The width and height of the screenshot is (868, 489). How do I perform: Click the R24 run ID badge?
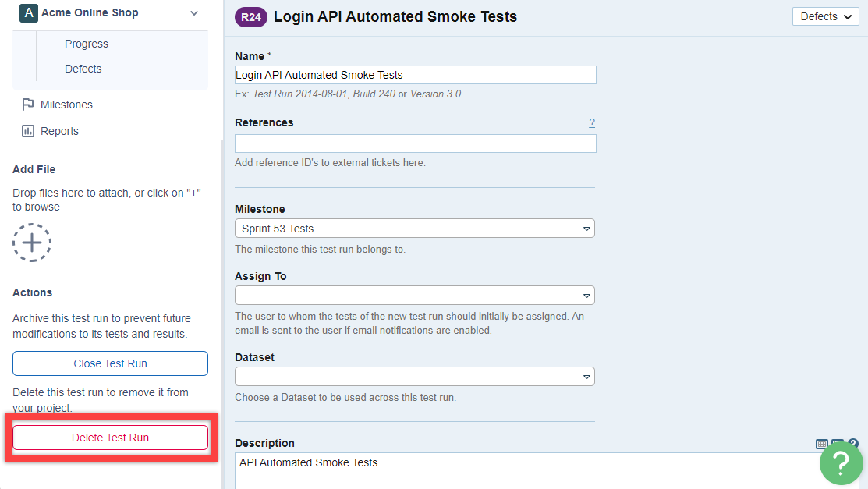251,17
